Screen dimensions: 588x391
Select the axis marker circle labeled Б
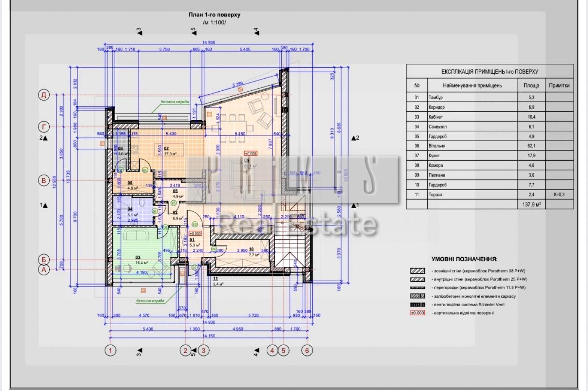(44, 259)
